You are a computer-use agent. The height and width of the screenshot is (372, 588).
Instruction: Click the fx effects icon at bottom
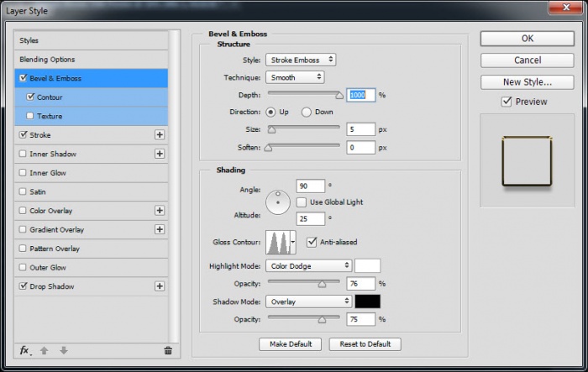(x=24, y=350)
